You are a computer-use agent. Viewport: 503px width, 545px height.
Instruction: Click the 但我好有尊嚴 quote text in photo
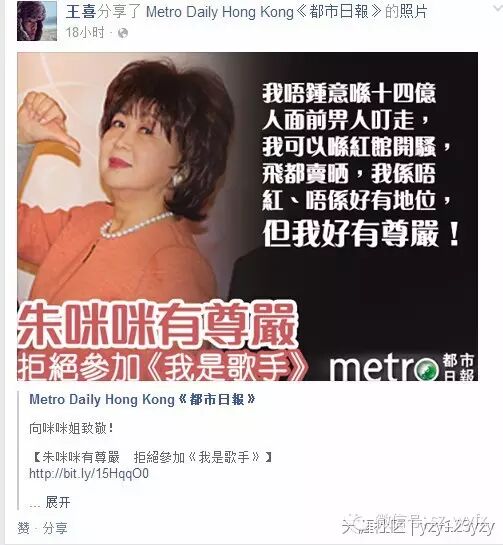click(x=362, y=234)
